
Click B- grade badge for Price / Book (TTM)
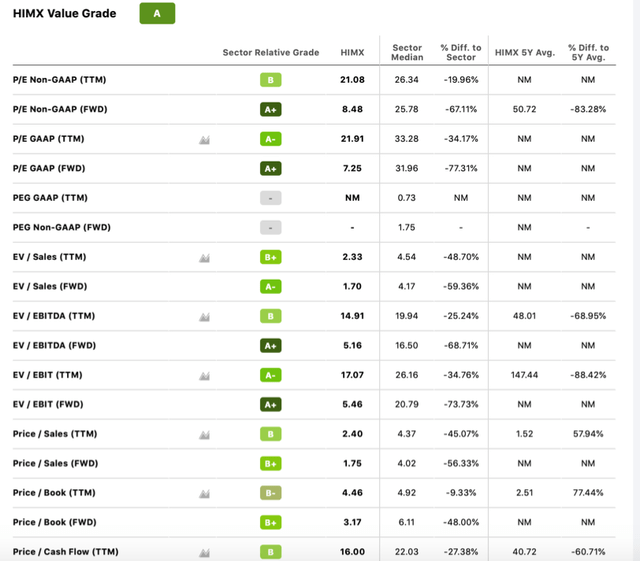tap(271, 493)
